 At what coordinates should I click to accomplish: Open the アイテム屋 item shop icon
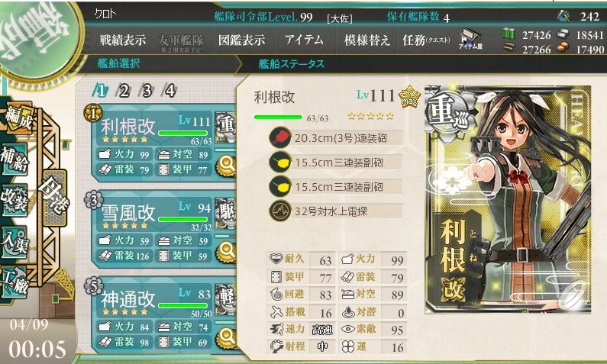click(471, 40)
